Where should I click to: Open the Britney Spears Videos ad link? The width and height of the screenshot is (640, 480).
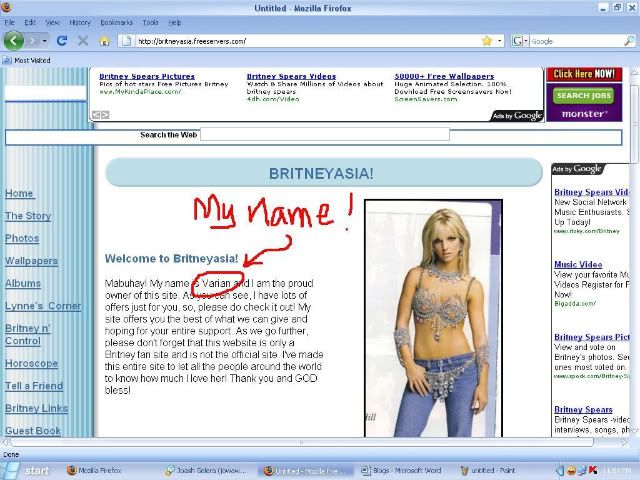pyautogui.click(x=291, y=76)
